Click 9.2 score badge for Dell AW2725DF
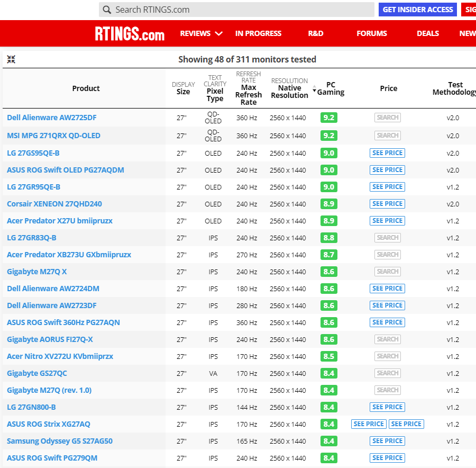Screen dimensions: 476x468 (x=329, y=118)
